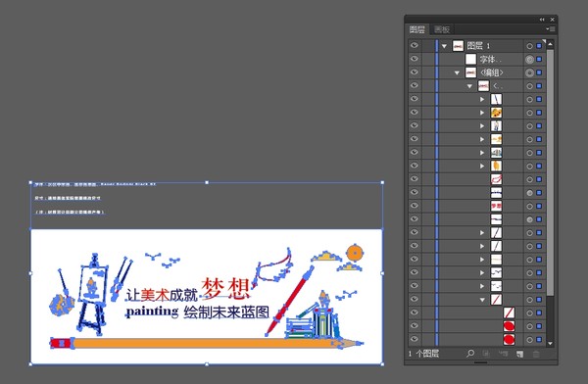The width and height of the screenshot is (588, 384).
Task: Create a new layer with page icon
Action: pyautogui.click(x=519, y=354)
